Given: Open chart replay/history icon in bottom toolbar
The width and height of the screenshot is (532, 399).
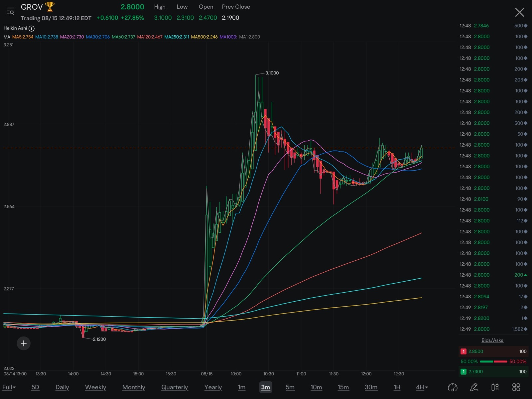Looking at the screenshot, I should [x=453, y=387].
